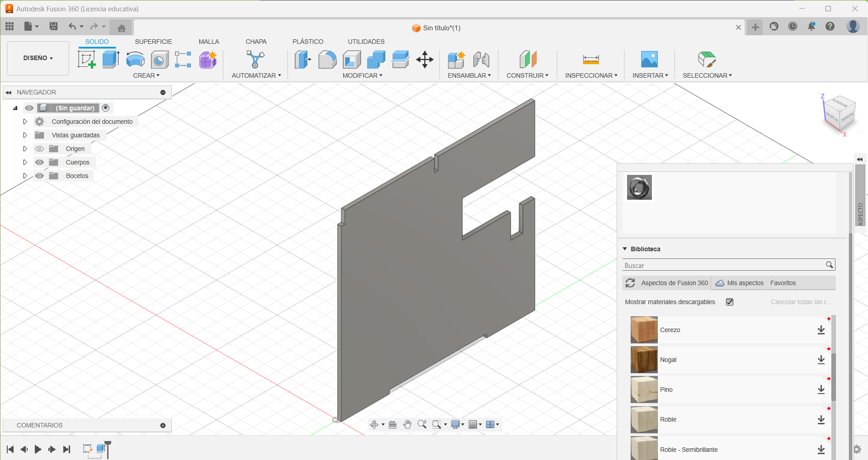
Task: Download the Roble material
Action: (x=821, y=419)
